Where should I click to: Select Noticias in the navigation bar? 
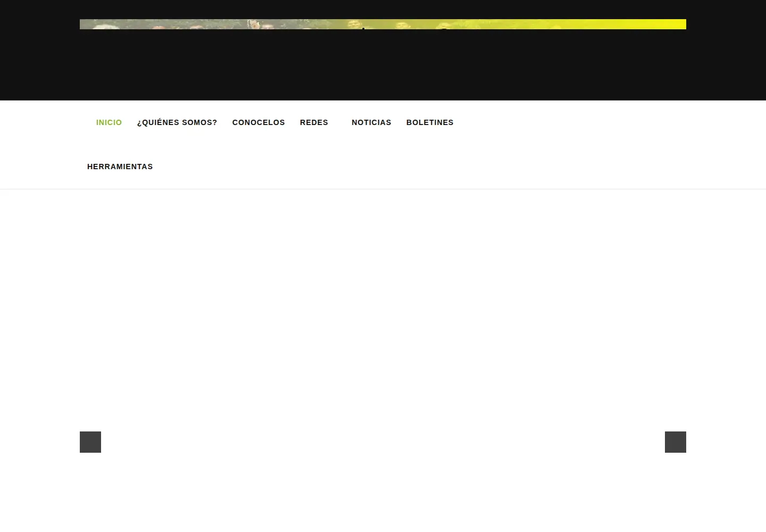pos(371,122)
